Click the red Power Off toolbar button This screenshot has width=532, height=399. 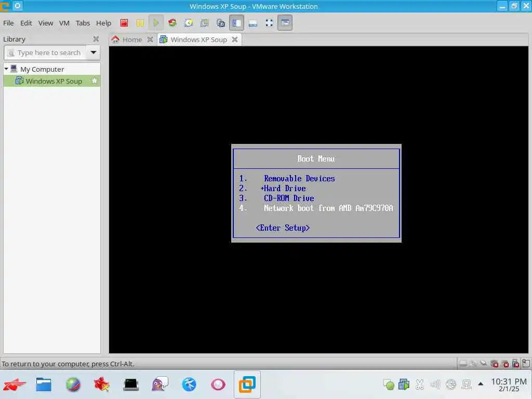click(x=124, y=23)
